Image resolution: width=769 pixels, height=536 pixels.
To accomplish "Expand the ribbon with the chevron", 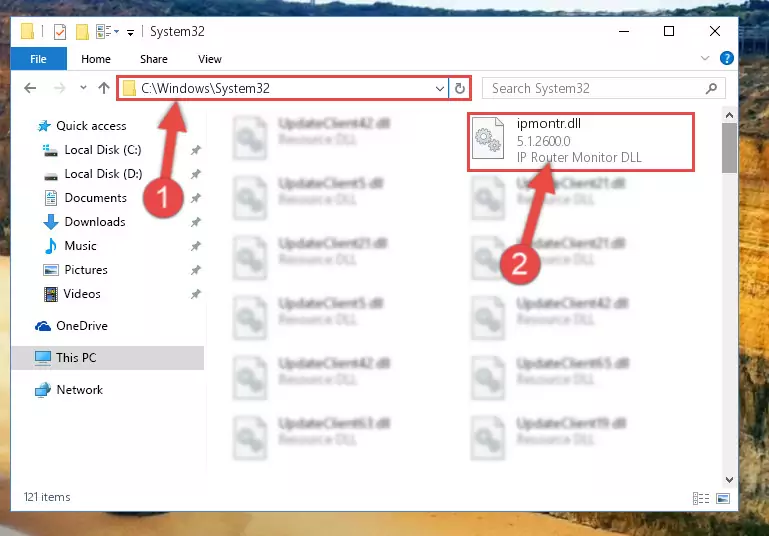I will 705,58.
